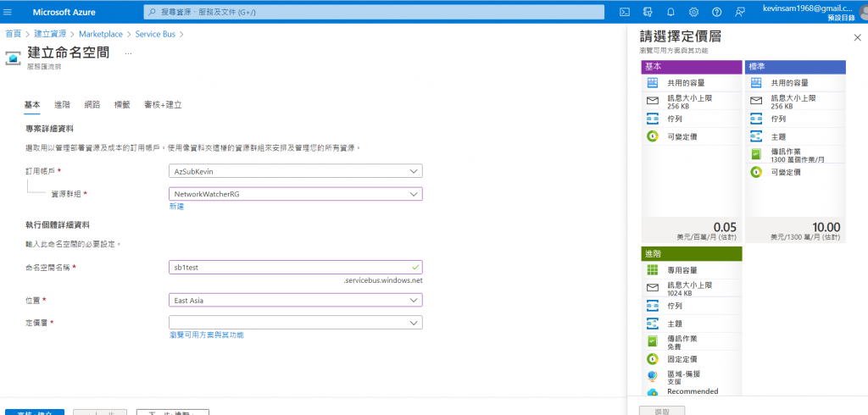Open portal settings gear
Screen dimensions: 868x415
693,12
